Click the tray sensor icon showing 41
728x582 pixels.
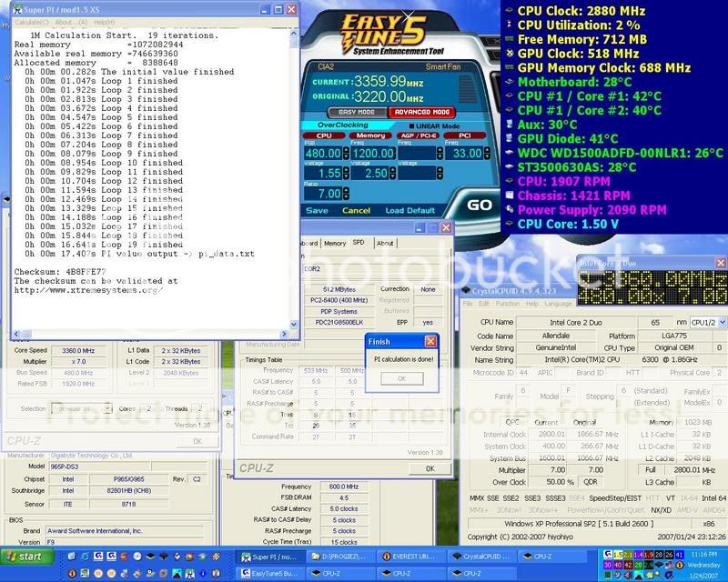click(680, 555)
